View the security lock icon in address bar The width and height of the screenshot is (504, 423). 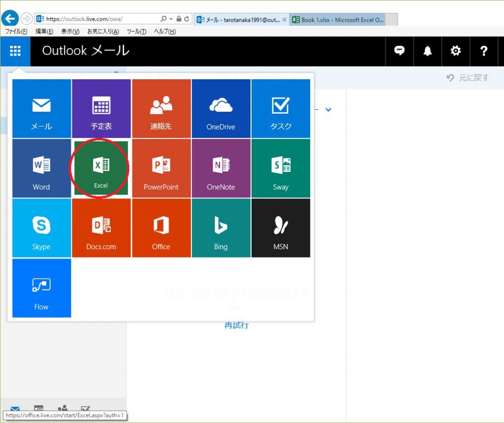(x=179, y=19)
